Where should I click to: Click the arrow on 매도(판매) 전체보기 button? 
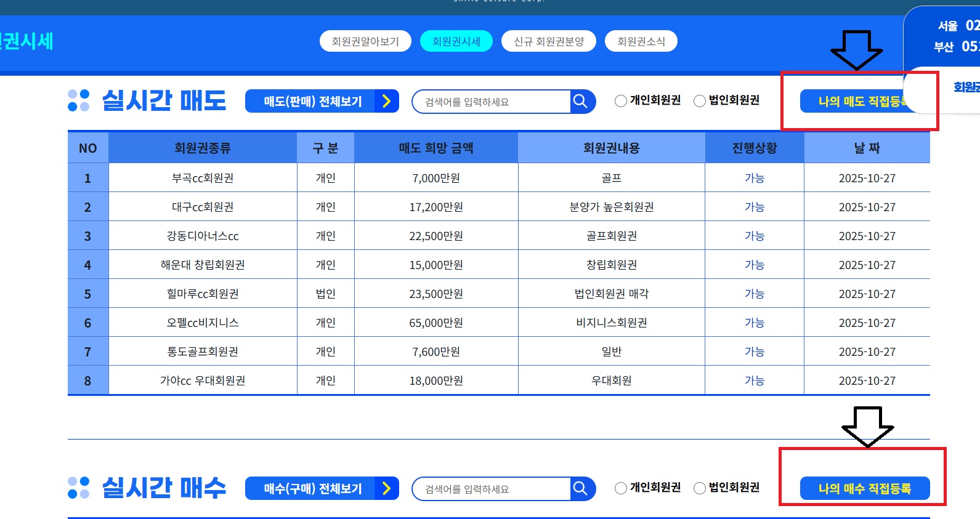pos(386,101)
